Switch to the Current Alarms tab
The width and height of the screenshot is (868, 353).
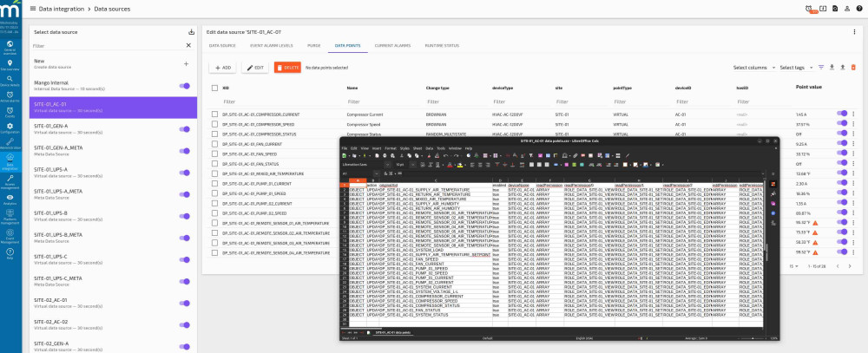tap(392, 45)
